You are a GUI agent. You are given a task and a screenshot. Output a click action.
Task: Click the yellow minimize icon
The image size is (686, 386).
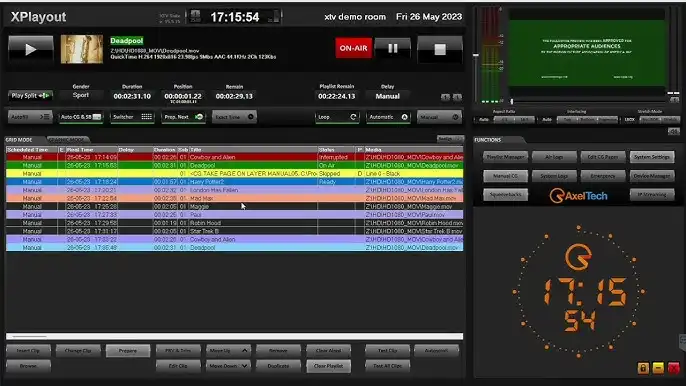tap(658, 368)
